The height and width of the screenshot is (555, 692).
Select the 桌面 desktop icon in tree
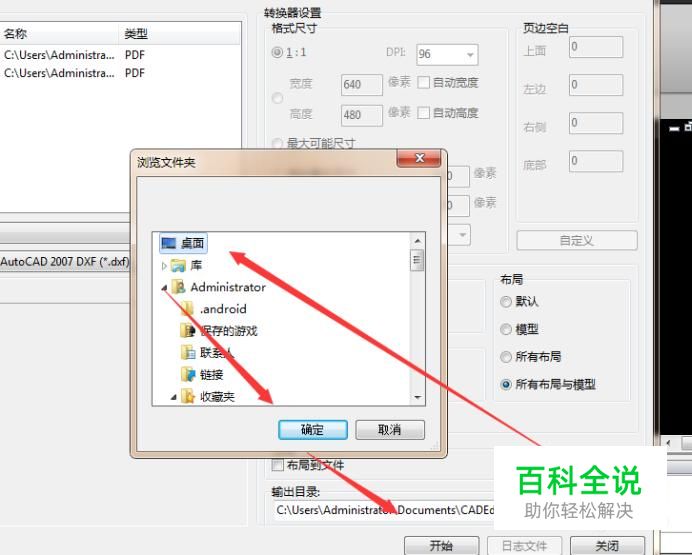coord(169,243)
